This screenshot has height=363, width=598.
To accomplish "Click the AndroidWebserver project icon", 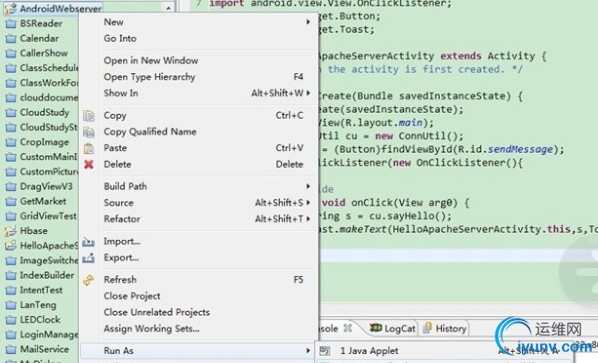I will (x=11, y=8).
